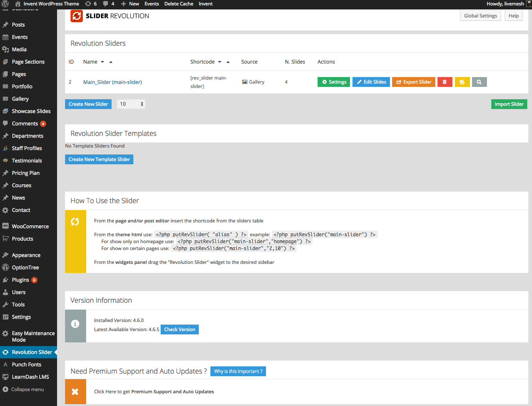Select the Export Slider action
This screenshot has height=406, width=532.
[414, 82]
